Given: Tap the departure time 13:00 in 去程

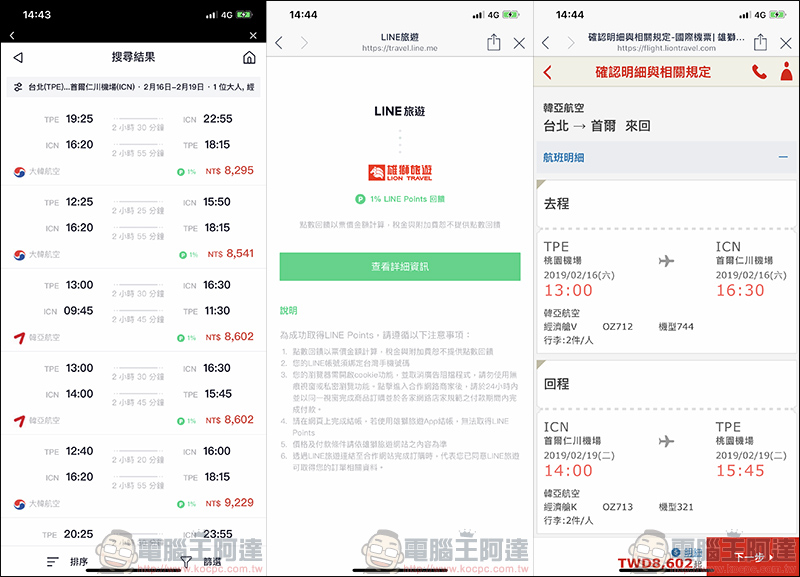Looking at the screenshot, I should [x=568, y=290].
